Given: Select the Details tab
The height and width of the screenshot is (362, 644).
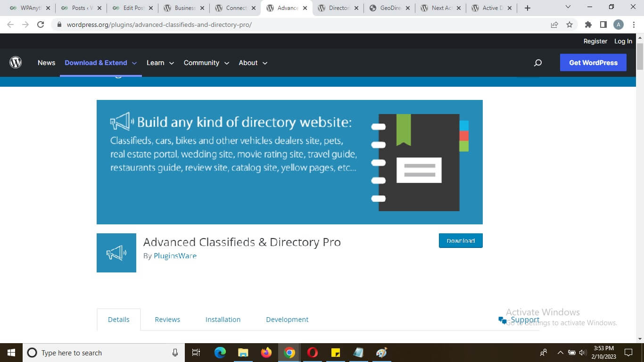Looking at the screenshot, I should coord(119,320).
